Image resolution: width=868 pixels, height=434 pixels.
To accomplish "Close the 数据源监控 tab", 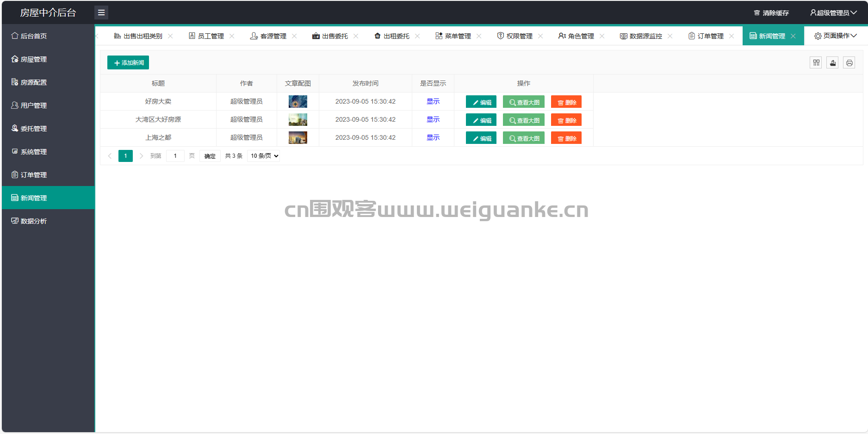I will tap(670, 36).
